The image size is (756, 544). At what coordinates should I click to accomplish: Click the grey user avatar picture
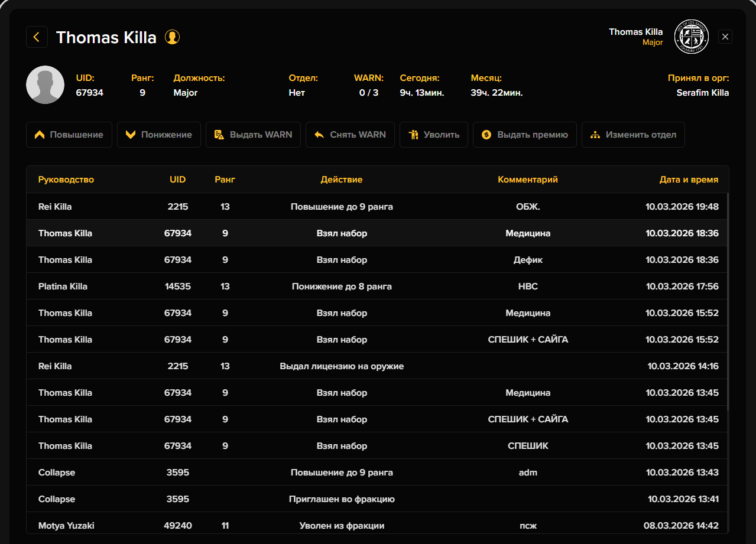[45, 85]
